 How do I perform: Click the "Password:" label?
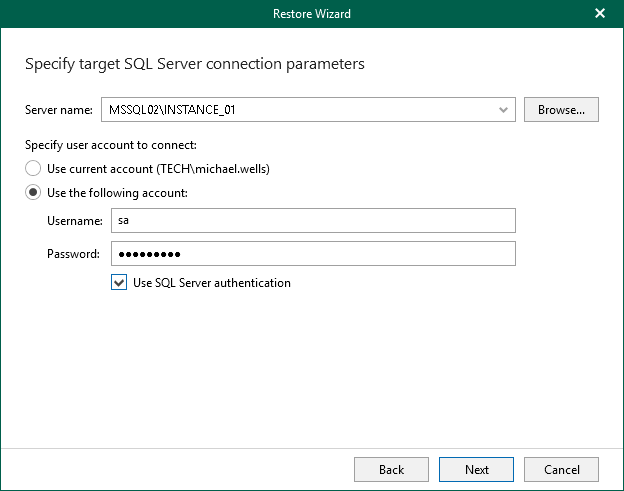[73, 254]
